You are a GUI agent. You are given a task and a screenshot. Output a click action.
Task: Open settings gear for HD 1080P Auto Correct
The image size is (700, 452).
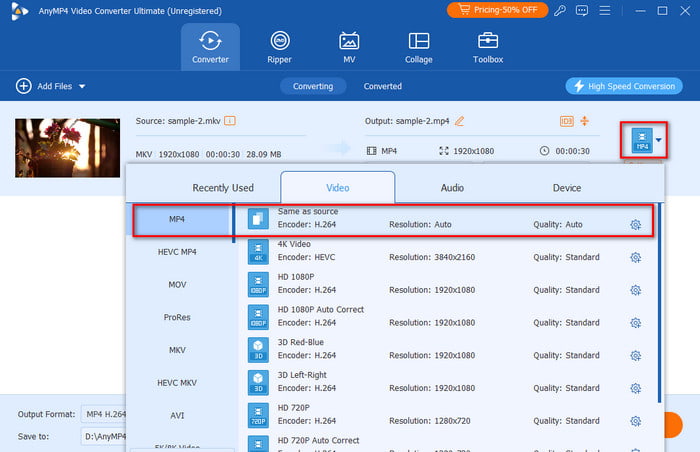click(x=635, y=323)
